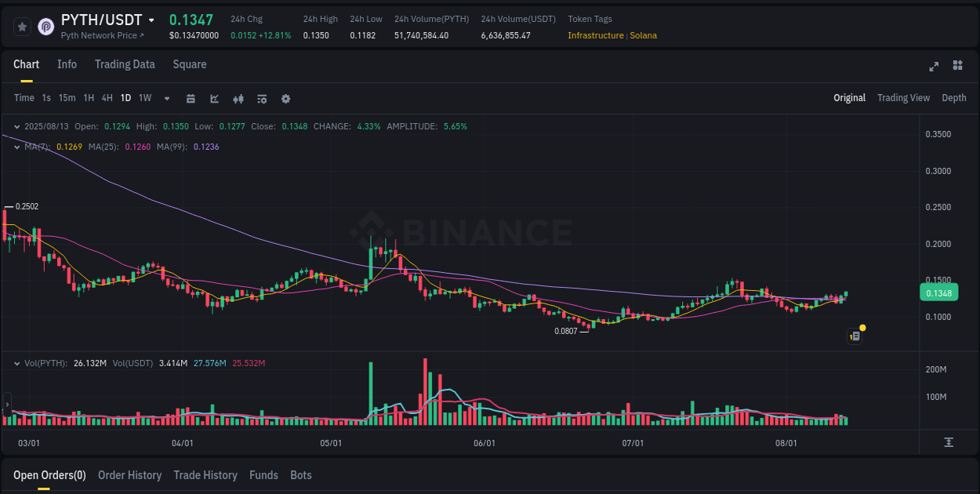
Task: Collapse the volume panel chevron
Action: 17,363
